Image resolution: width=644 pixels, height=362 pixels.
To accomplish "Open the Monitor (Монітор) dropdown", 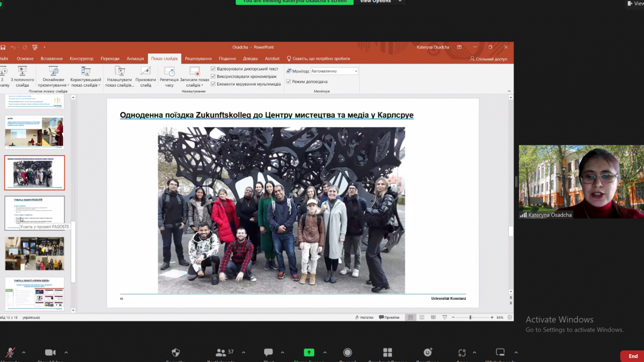I will coord(356,71).
